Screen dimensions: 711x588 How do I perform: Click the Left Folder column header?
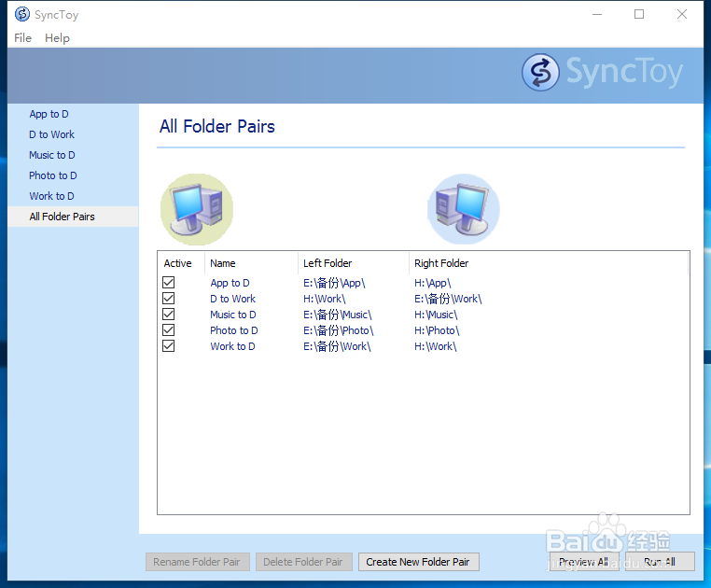point(328,263)
